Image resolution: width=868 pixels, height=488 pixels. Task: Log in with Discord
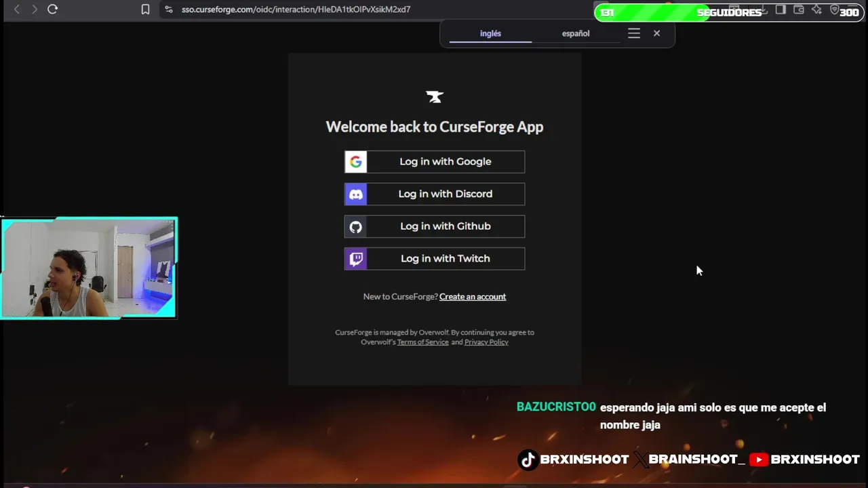pos(435,194)
